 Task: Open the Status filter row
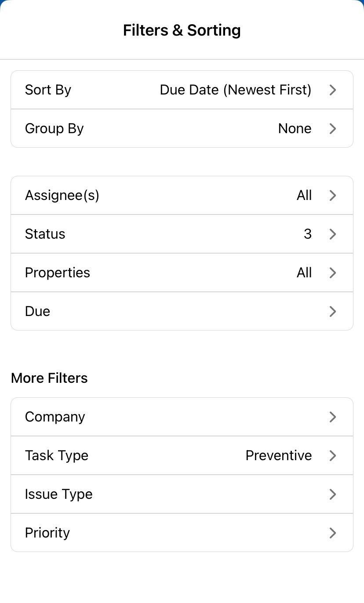[x=45, y=234]
